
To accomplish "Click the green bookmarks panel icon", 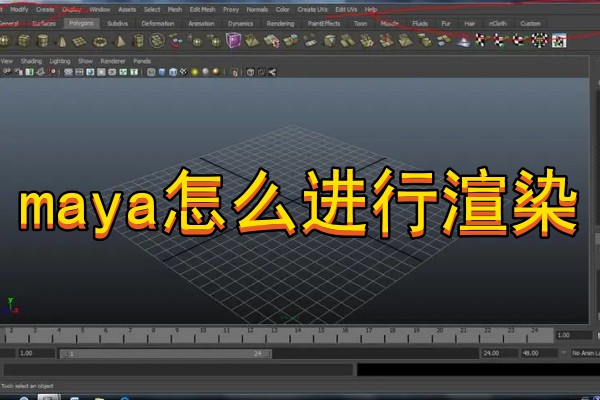I will (x=29, y=72).
